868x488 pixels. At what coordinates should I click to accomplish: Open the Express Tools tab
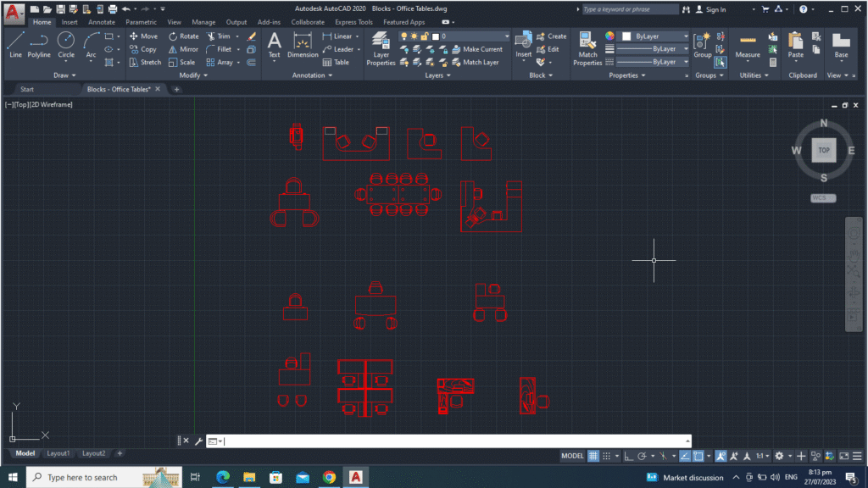pos(353,22)
